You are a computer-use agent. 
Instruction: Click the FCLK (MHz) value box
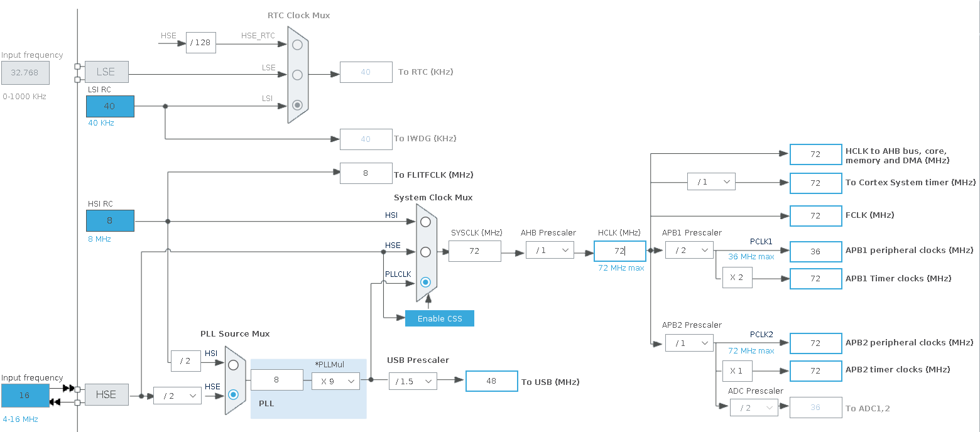pyautogui.click(x=815, y=216)
